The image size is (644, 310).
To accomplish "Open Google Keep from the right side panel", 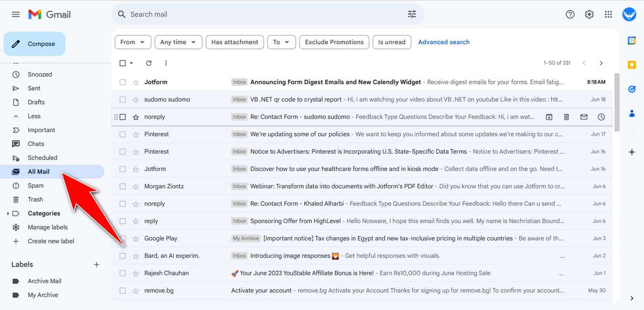I will click(632, 65).
